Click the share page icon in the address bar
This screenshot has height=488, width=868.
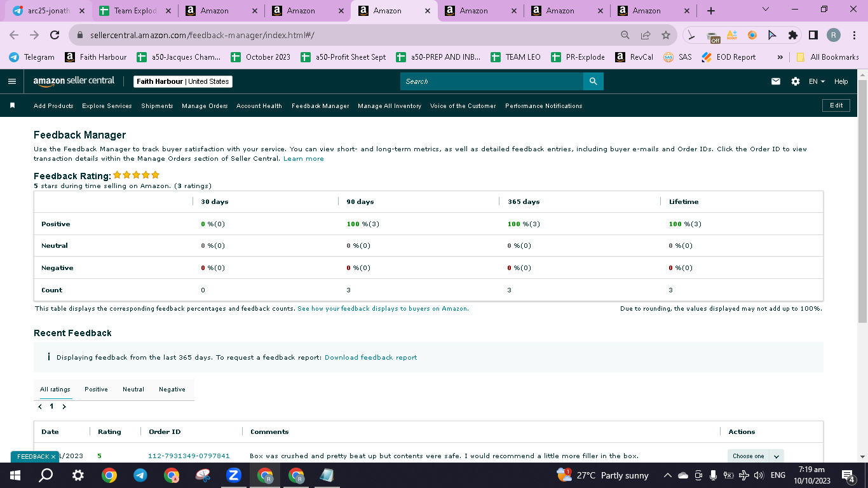[x=646, y=35]
